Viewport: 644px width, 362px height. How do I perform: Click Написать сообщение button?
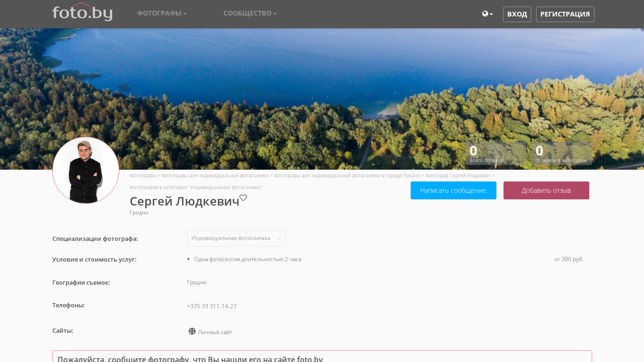pyautogui.click(x=454, y=190)
